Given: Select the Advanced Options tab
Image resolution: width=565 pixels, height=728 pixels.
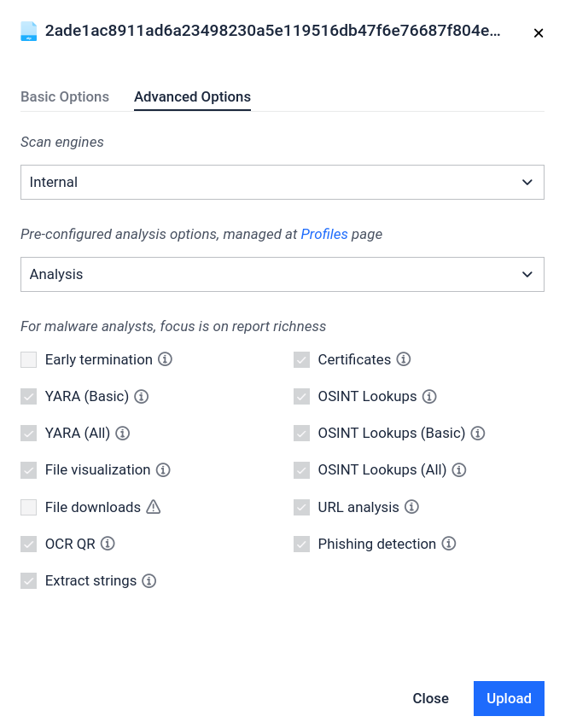Looking at the screenshot, I should [x=192, y=96].
